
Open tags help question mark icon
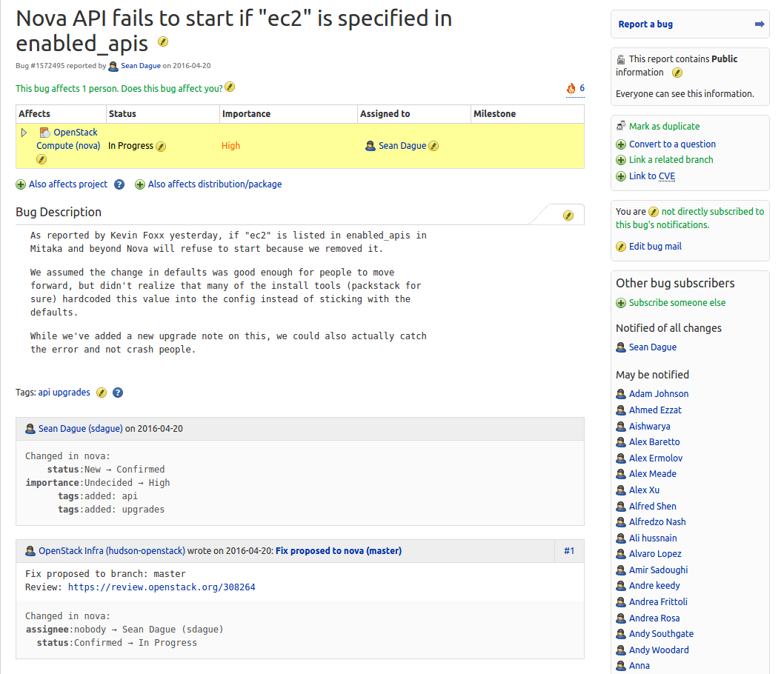[x=118, y=393]
